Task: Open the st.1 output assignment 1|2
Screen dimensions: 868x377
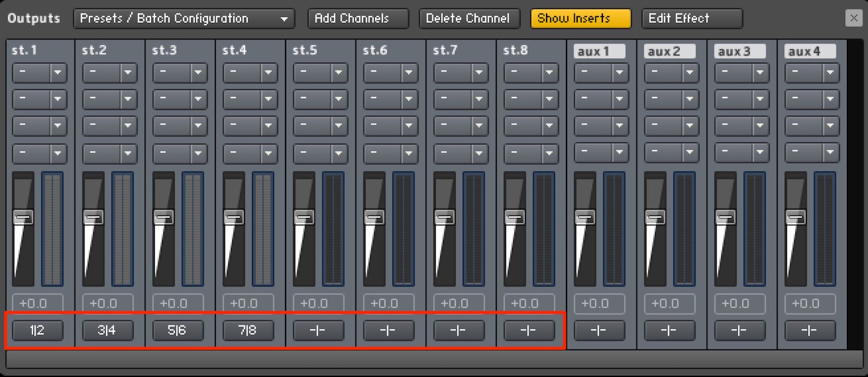Action: click(38, 331)
